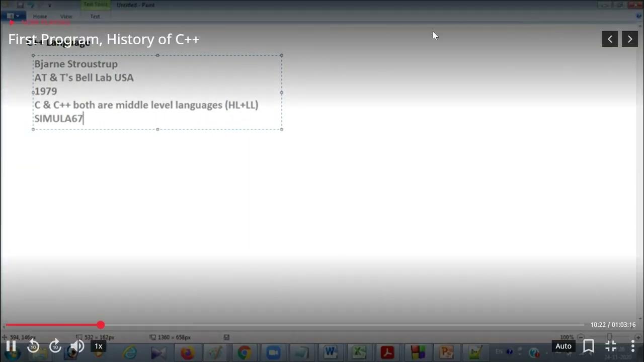Viewport: 644px width, 362px height.
Task: Click the video title 'First Program, History of C++'
Action: coord(104,39)
